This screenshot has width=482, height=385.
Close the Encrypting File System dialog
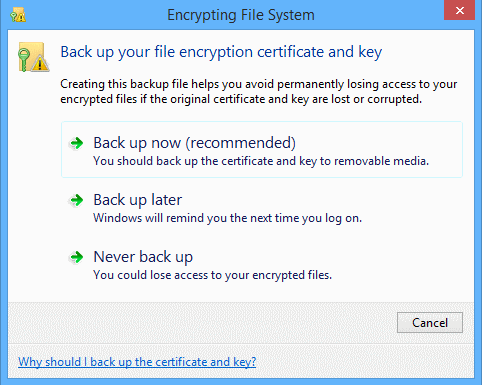pos(459,10)
